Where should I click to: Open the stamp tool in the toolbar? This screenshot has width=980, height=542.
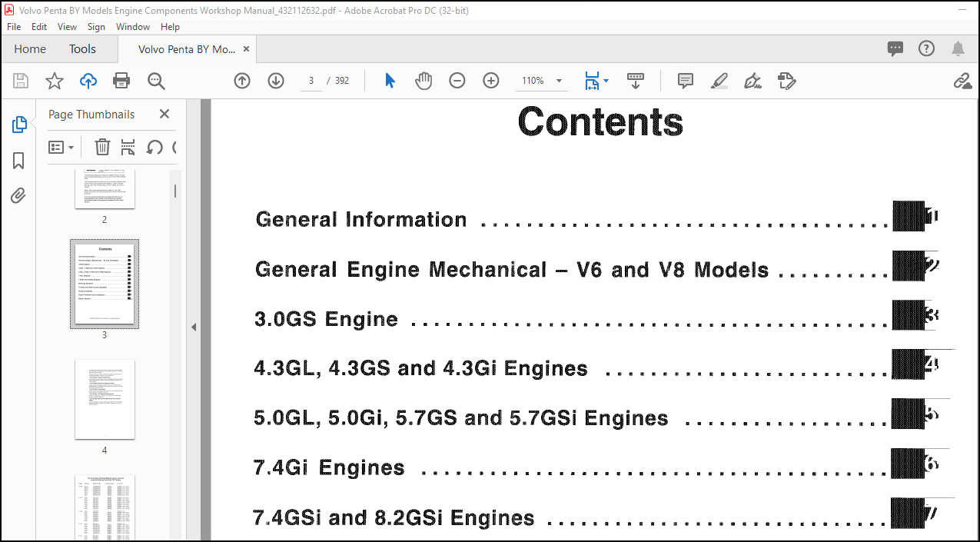[786, 81]
